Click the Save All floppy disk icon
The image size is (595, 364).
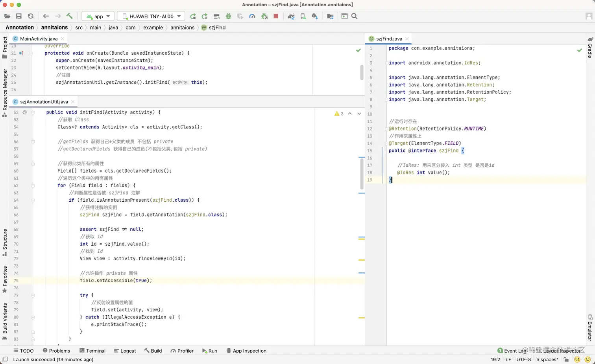[x=18, y=16]
